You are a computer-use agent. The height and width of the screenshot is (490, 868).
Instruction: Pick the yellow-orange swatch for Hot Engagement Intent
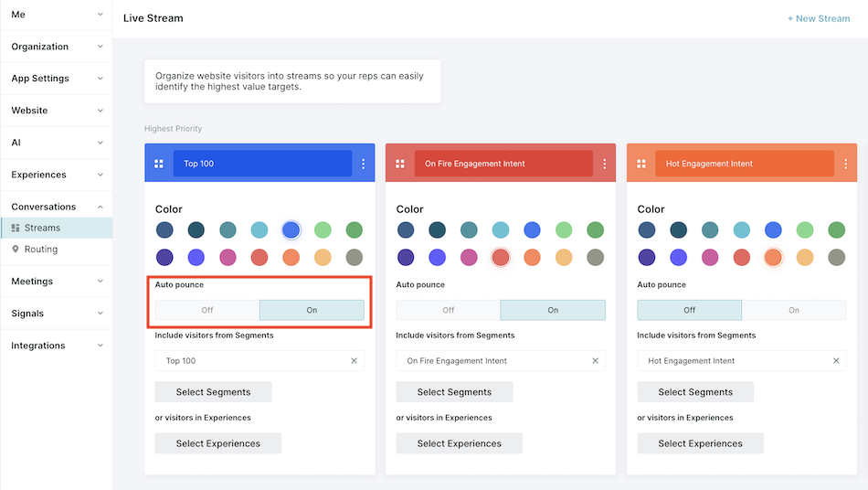pos(805,258)
